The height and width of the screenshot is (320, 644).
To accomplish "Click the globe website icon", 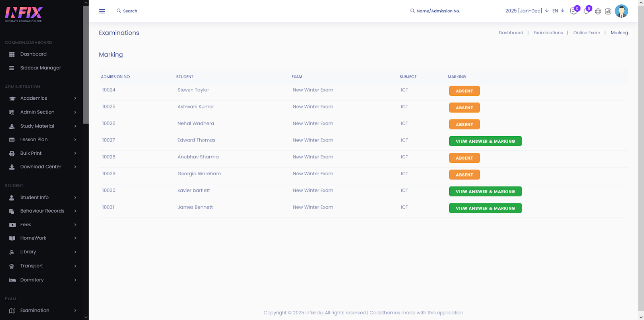I will pyautogui.click(x=598, y=11).
